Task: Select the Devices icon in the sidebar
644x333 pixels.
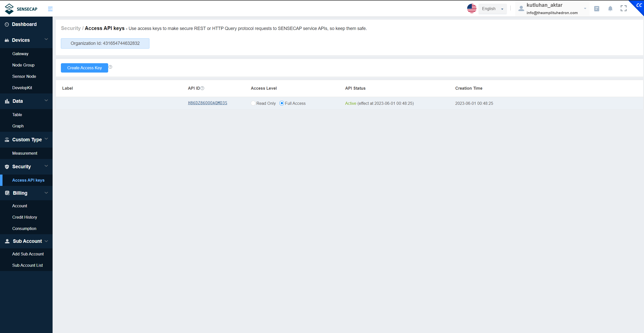Action: point(7,40)
